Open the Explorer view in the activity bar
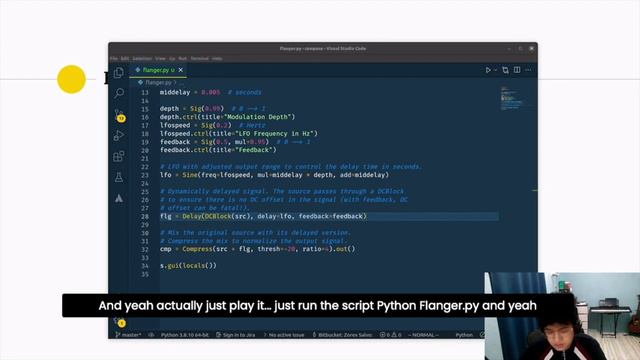This screenshot has height=360, width=640. [x=119, y=73]
